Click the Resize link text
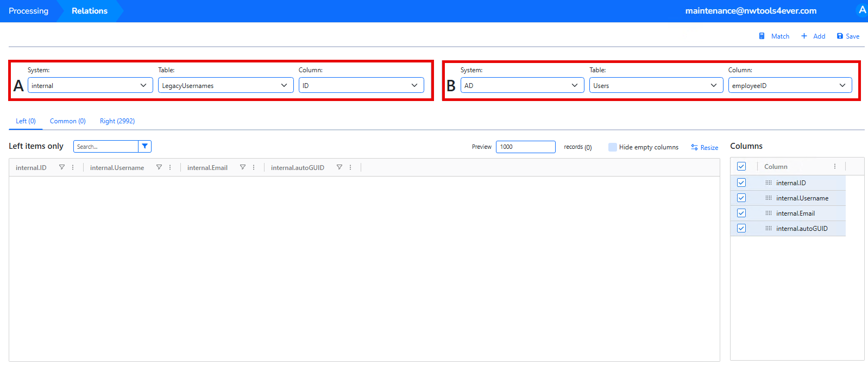The width and height of the screenshot is (868, 371). [709, 148]
